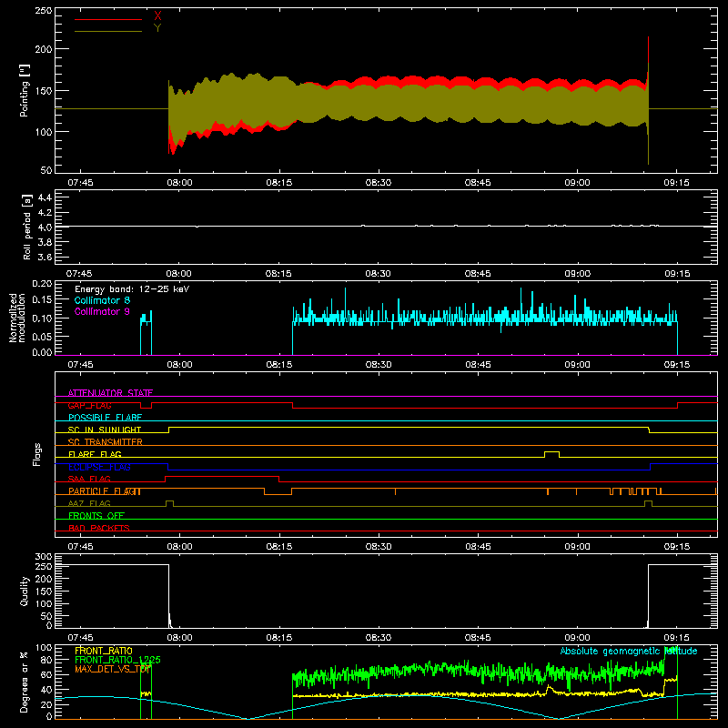728x728 pixels.
Task: Click the ECLIPSE_FLAG label
Action: pyautogui.click(x=99, y=467)
